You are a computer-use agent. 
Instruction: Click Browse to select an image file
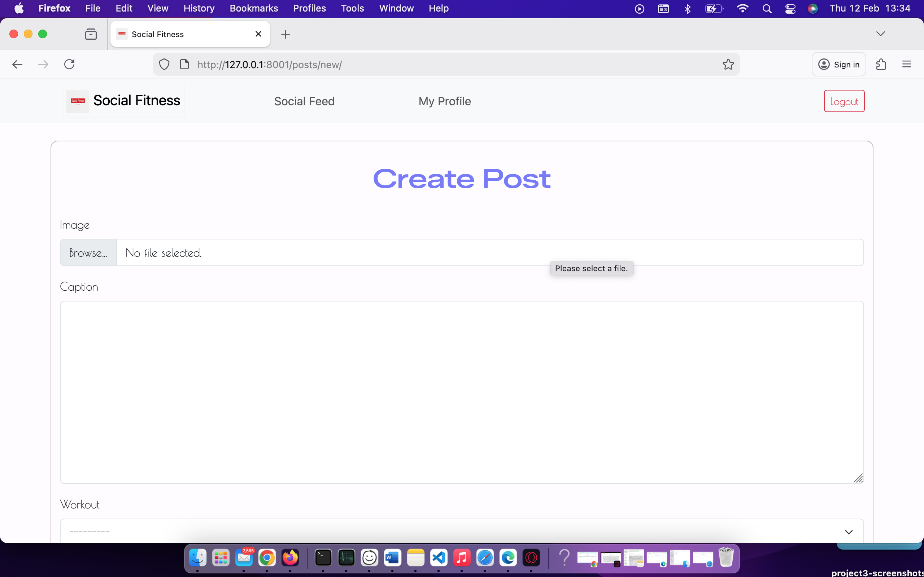point(88,252)
